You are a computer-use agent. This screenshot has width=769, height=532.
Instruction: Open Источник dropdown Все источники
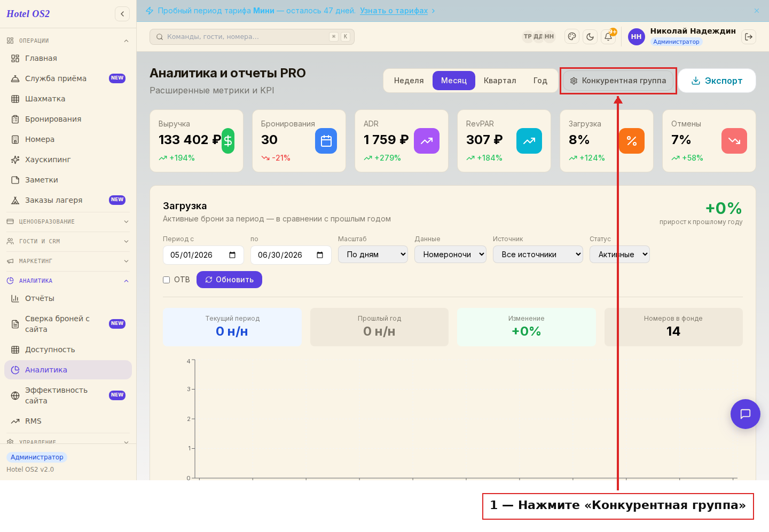(538, 255)
